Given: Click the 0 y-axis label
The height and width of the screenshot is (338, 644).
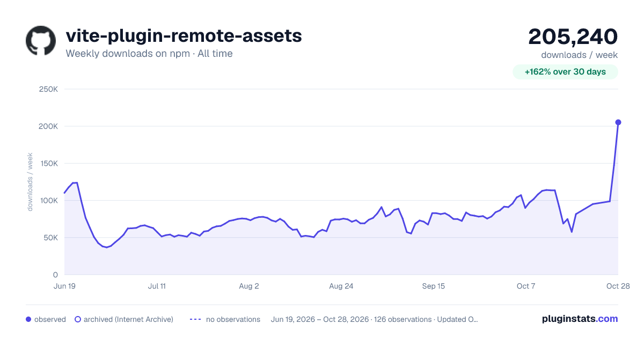Looking at the screenshot, I should pyautogui.click(x=56, y=275).
